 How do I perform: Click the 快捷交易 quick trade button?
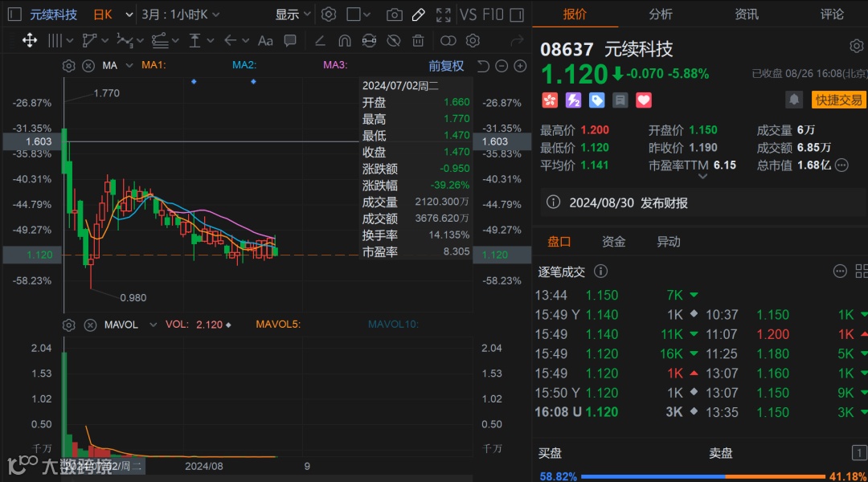pyautogui.click(x=838, y=100)
